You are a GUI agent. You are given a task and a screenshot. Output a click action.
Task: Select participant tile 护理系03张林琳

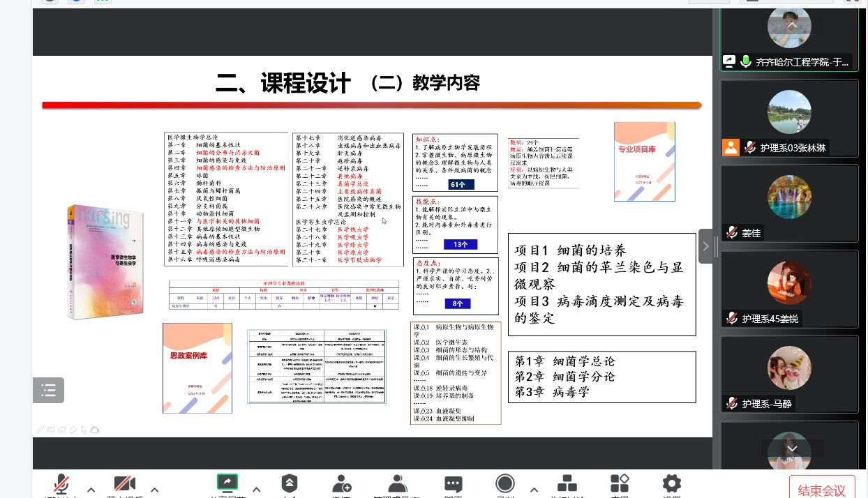[x=789, y=118]
